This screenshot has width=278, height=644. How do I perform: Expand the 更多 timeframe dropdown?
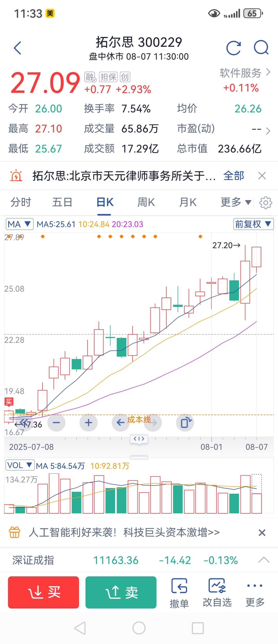(236, 202)
